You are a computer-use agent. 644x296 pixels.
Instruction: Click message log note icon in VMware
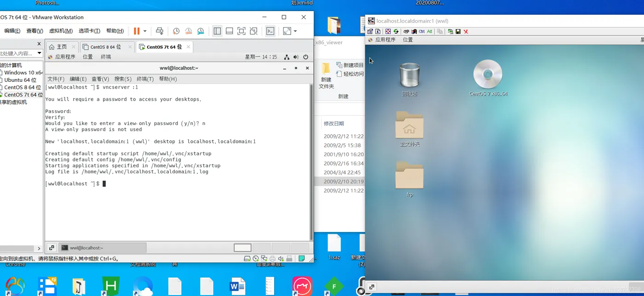(301, 259)
